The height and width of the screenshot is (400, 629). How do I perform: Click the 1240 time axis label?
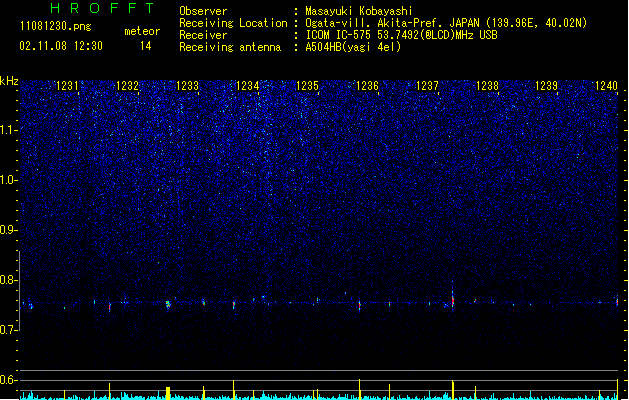pos(606,86)
